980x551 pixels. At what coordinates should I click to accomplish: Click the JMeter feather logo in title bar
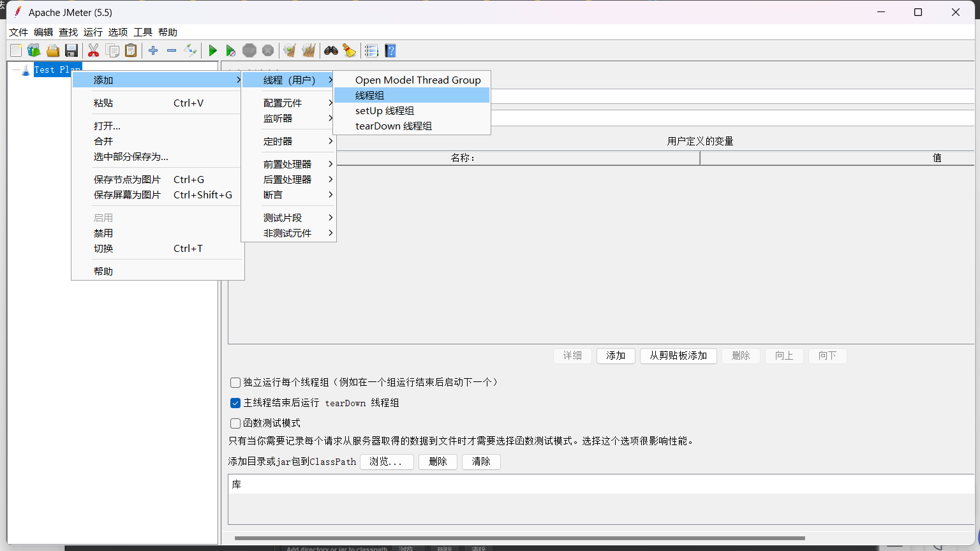pyautogui.click(x=17, y=11)
